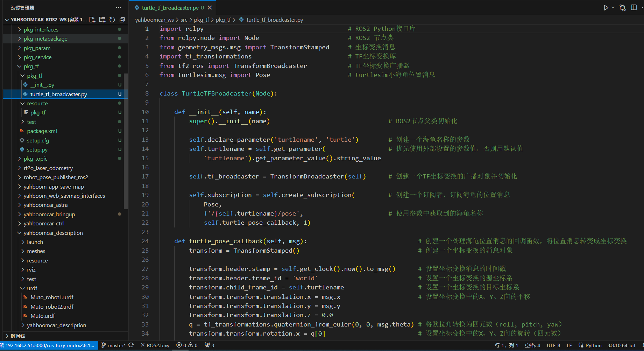Click pkg_tf in the breadcrumb path

[201, 20]
